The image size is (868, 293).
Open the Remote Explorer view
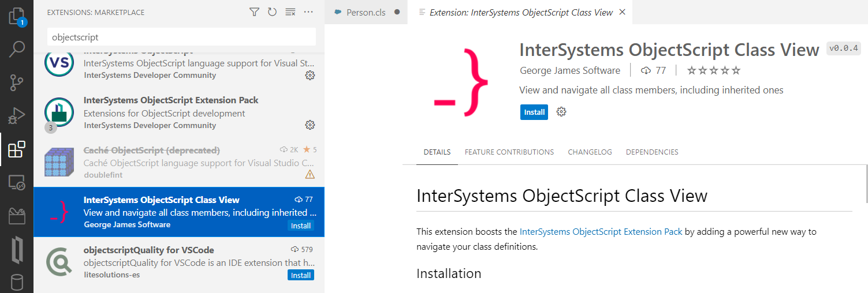tap(17, 183)
